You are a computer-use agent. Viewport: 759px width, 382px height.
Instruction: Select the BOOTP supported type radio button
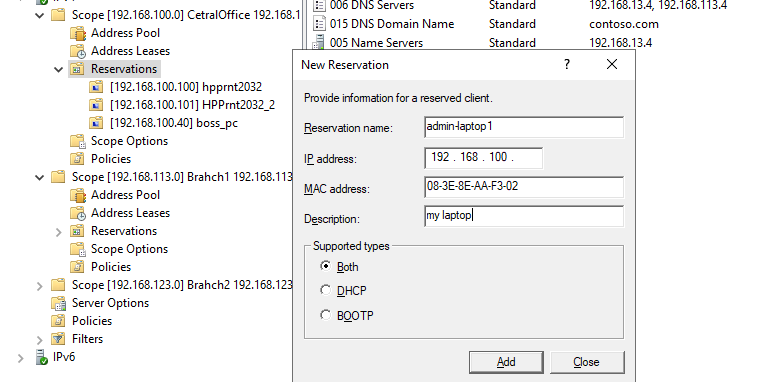[326, 315]
